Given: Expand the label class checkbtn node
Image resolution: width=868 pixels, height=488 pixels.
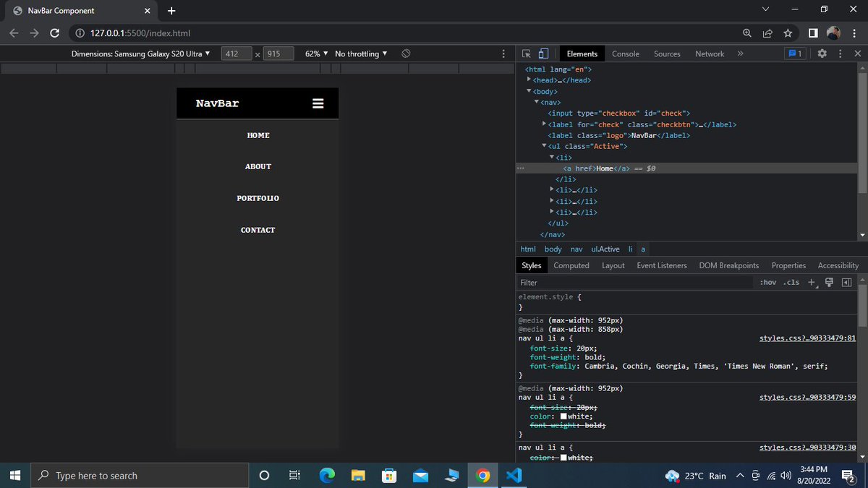Looking at the screenshot, I should point(544,124).
